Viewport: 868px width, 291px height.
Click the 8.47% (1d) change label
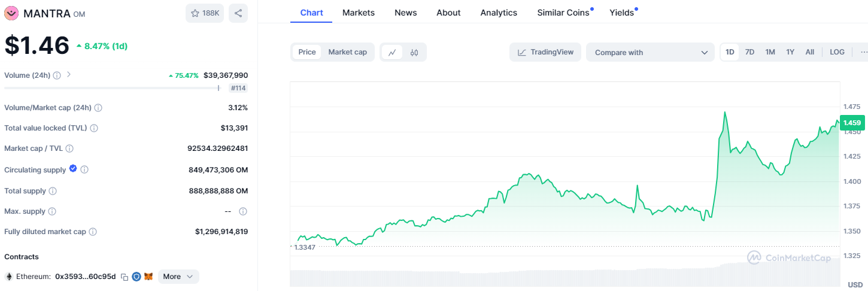(102, 46)
